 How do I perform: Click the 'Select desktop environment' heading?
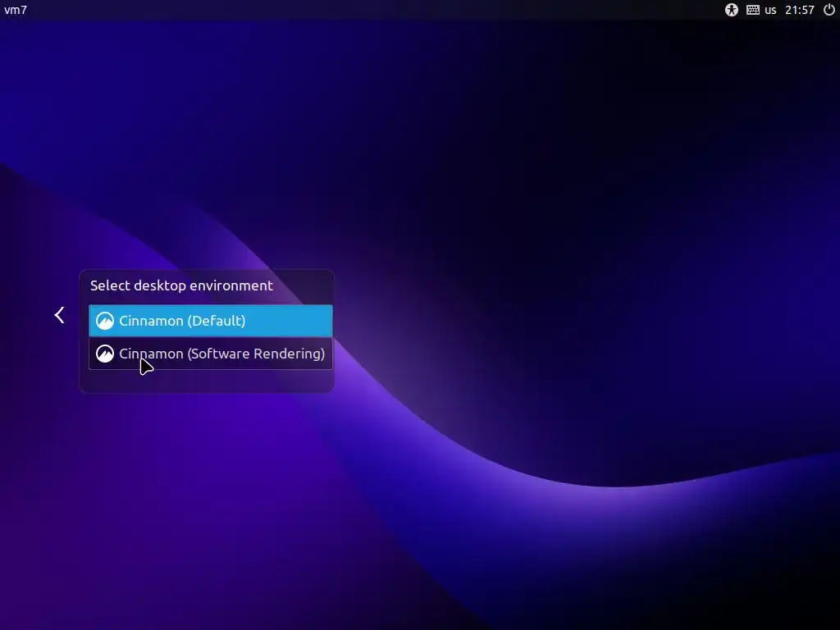tap(181, 285)
